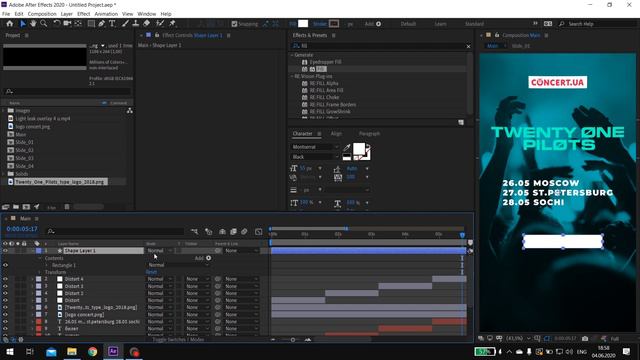
Task: Expand the Images folder in Project panel
Action: pos(3,111)
